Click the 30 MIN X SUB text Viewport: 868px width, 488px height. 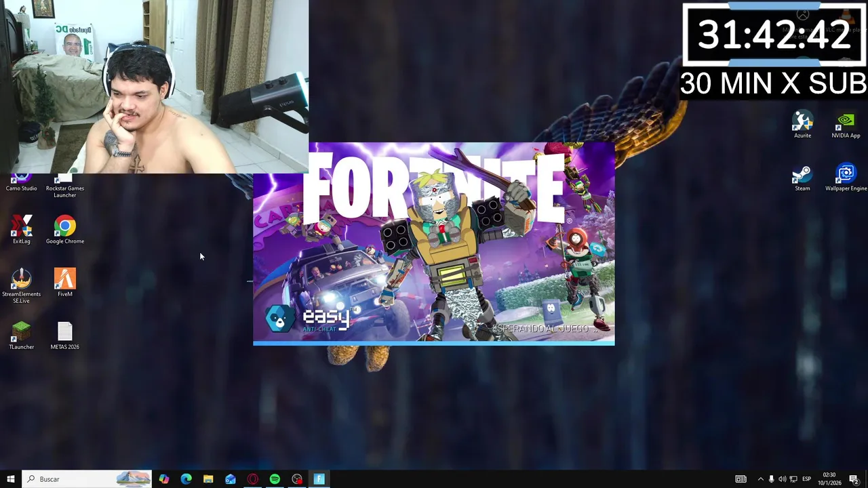[774, 84]
